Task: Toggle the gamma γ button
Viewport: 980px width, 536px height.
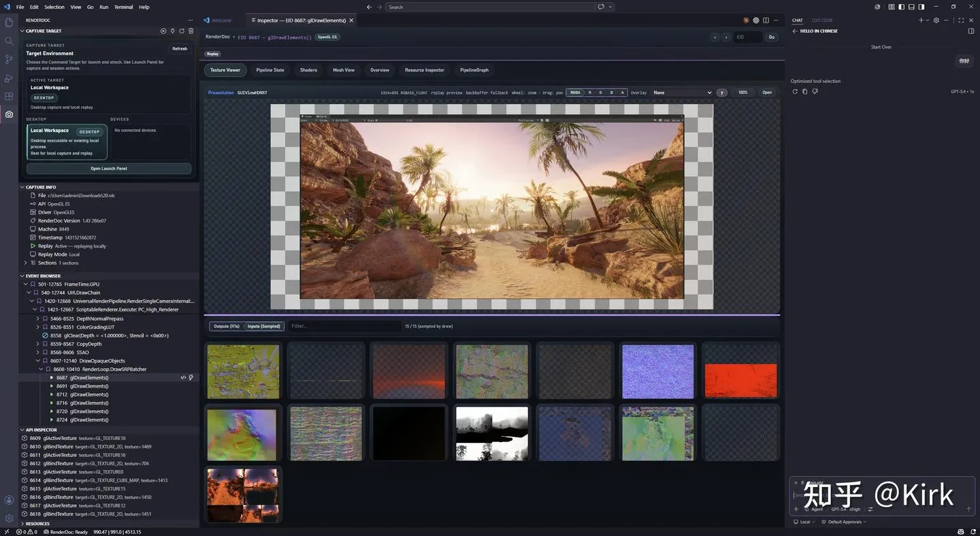Action: 722,93
